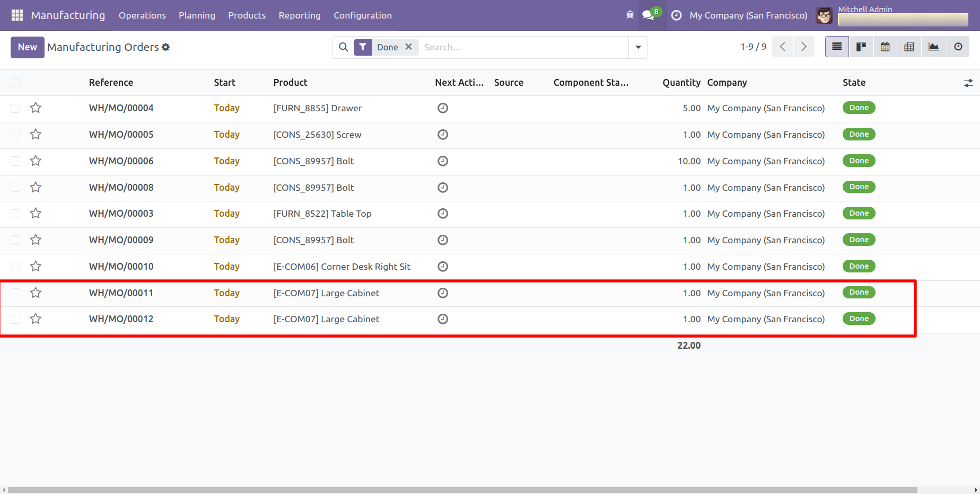Check the WH/MO/00004 row checkbox
The width and height of the screenshot is (980, 494).
pyautogui.click(x=15, y=108)
